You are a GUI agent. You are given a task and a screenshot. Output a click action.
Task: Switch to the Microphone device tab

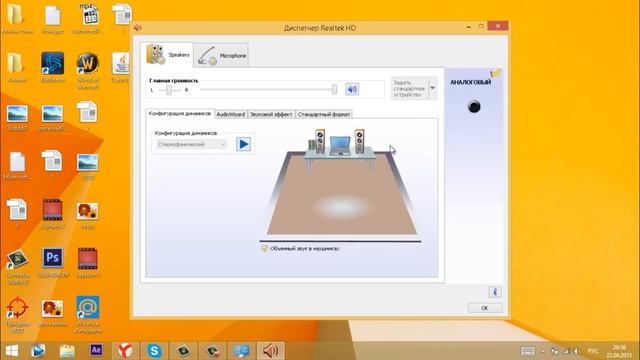click(221, 55)
